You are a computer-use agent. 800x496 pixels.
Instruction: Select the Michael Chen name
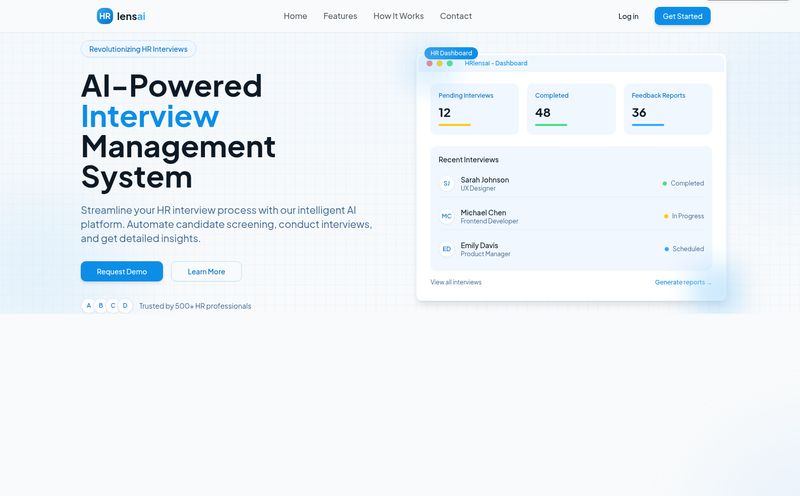(x=483, y=212)
